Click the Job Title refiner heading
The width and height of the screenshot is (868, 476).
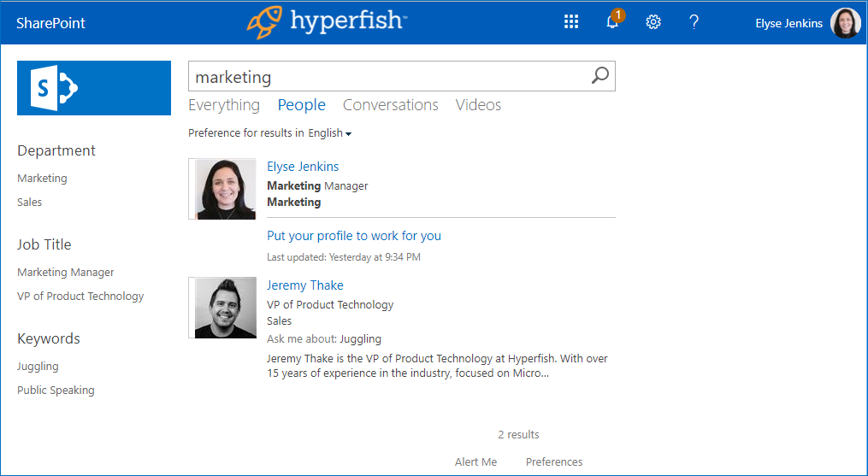(x=44, y=244)
